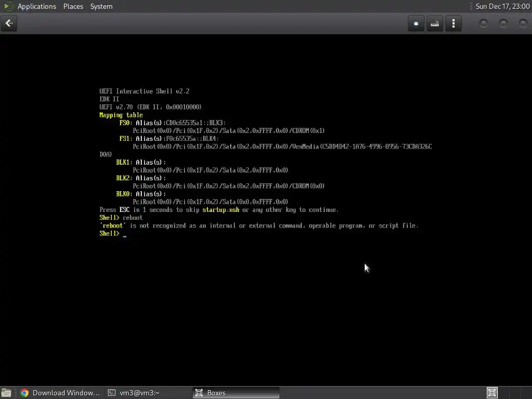Viewport: 532px width, 399px height.
Task: Click the 'startup.nsh' text
Action: click(x=220, y=210)
